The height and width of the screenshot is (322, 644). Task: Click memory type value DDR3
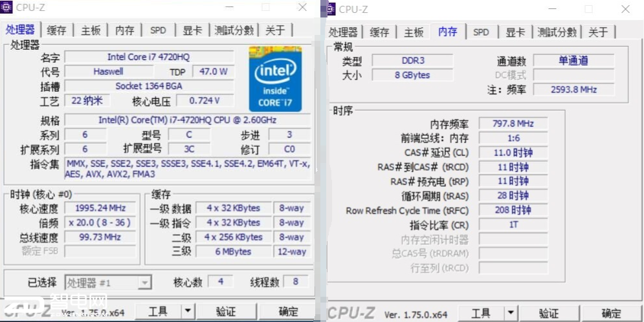(413, 61)
